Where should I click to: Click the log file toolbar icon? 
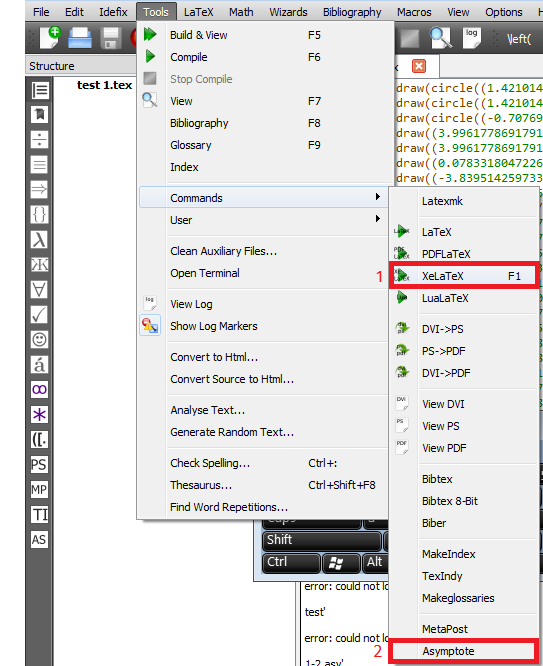(472, 38)
